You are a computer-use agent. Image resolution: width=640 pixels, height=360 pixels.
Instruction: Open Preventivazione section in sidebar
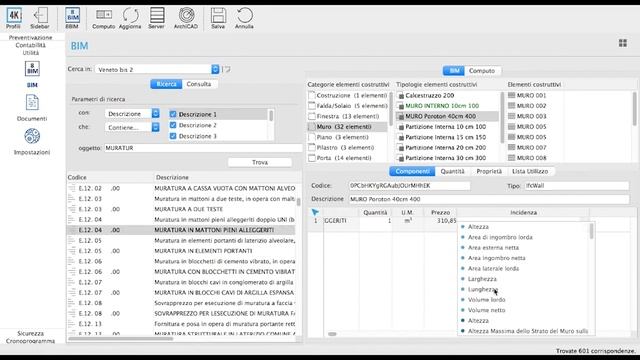coord(31,38)
